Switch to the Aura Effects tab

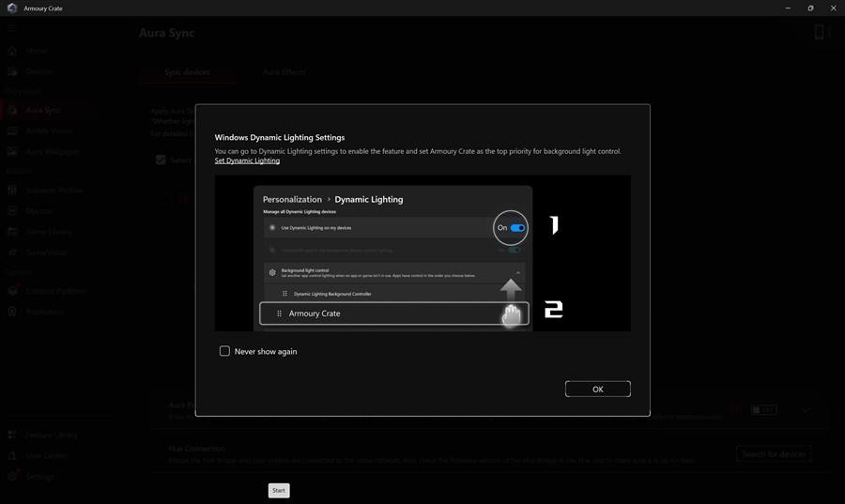click(x=284, y=72)
